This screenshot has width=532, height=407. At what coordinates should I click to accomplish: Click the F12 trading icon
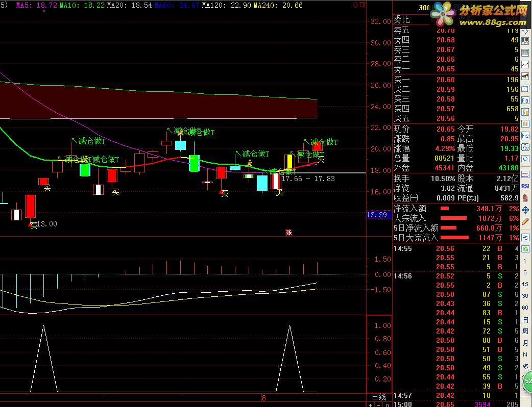click(525, 136)
